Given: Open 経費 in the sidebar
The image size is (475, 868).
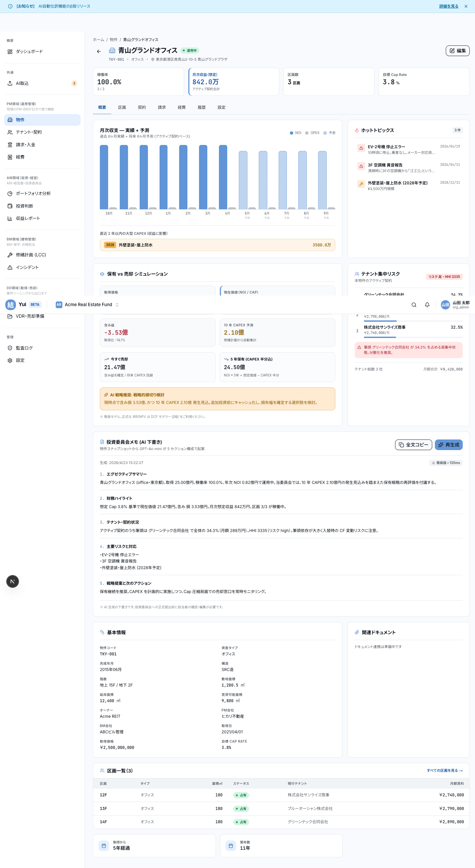Looking at the screenshot, I should 42,157.
